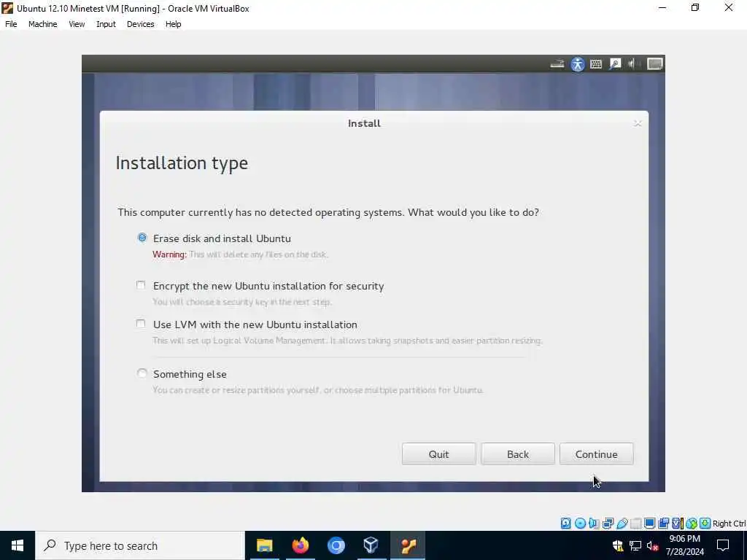Image resolution: width=747 pixels, height=560 pixels.
Task: Open the VirtualBox network adapters indicator
Action: click(x=608, y=524)
